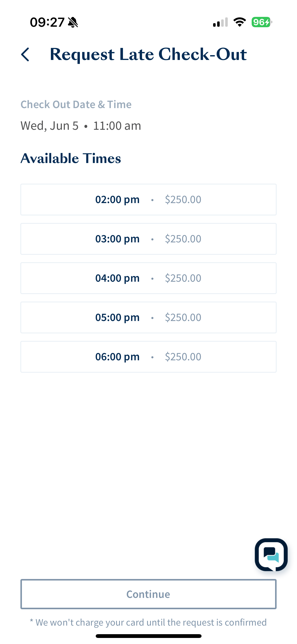Tap the Available Times heading
The image size is (297, 644).
[71, 158]
